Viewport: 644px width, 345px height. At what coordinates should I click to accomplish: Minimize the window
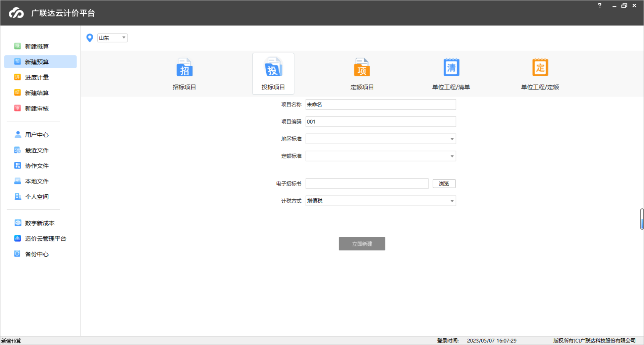pyautogui.click(x=614, y=6)
